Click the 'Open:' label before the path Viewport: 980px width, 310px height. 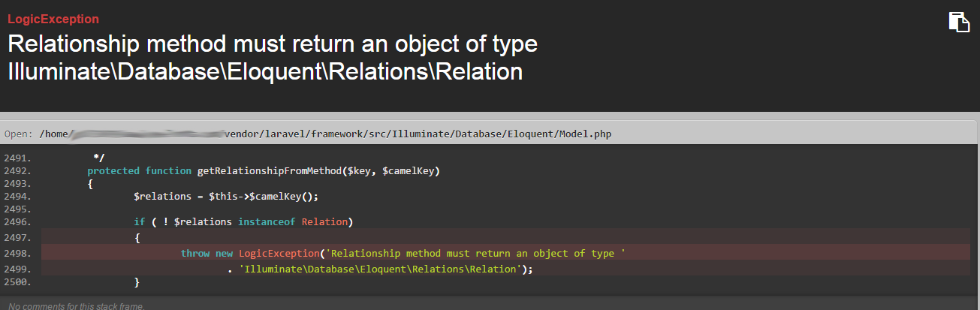[x=19, y=134]
